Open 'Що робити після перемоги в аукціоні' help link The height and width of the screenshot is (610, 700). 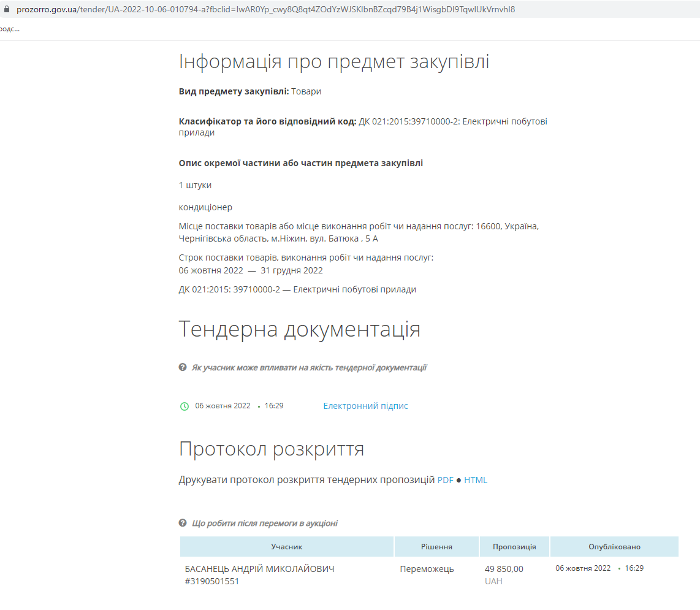click(x=265, y=524)
